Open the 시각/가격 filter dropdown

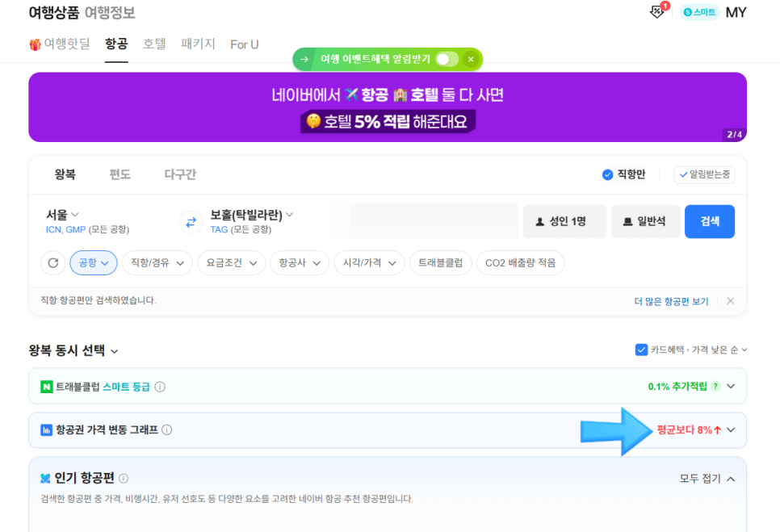[x=369, y=262]
